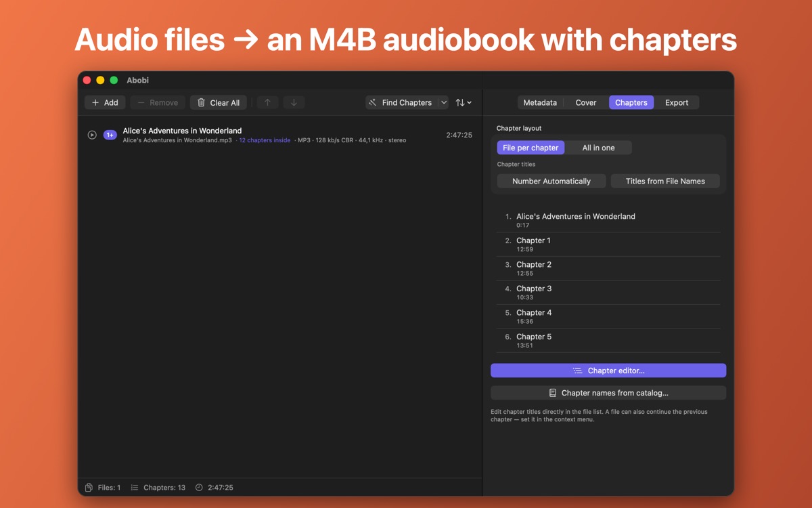Select the Alice's Adventures in Wonderland.mp3 file name
The height and width of the screenshot is (508, 812).
177,140
